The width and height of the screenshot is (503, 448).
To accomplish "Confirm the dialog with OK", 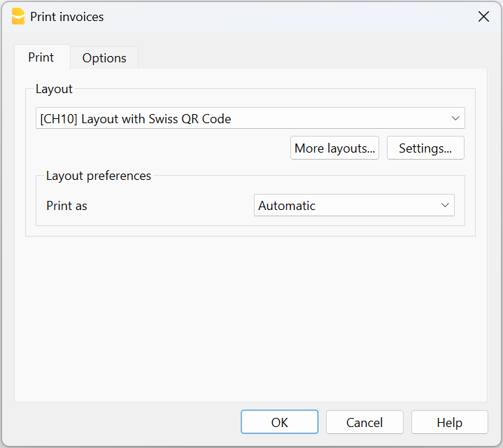I will (x=279, y=422).
